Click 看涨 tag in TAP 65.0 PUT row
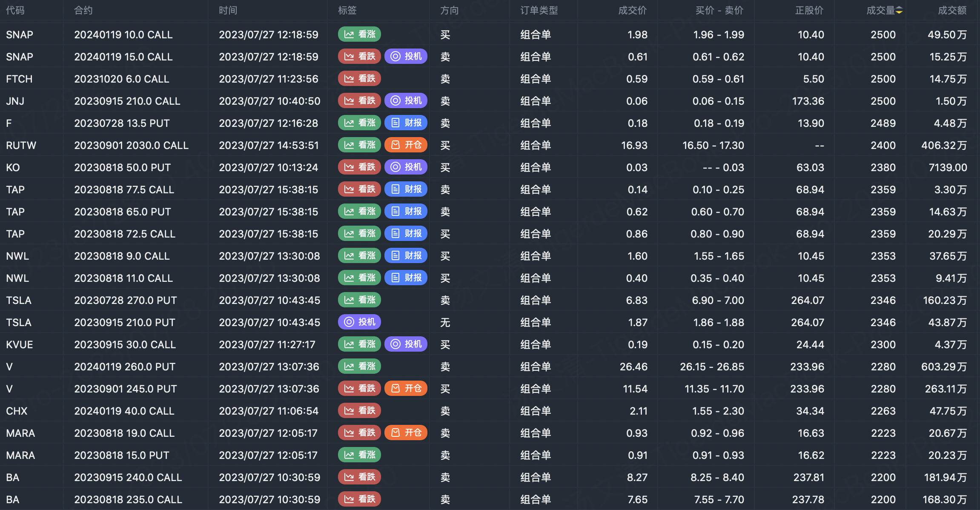This screenshot has height=510, width=980. [359, 212]
